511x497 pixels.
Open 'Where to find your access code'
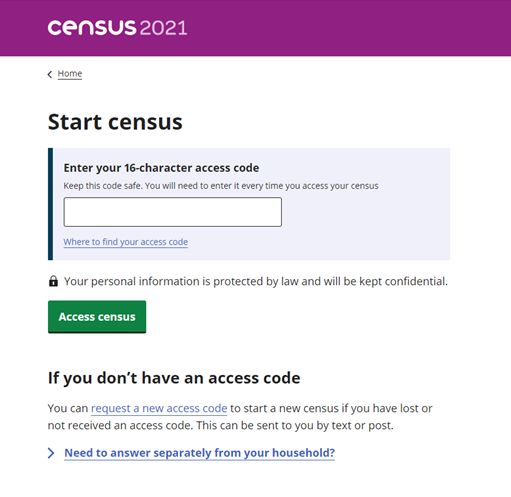click(x=126, y=242)
